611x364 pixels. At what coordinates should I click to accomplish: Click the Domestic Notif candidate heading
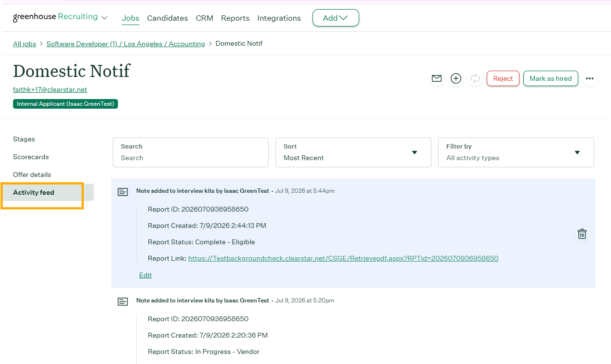click(x=72, y=71)
